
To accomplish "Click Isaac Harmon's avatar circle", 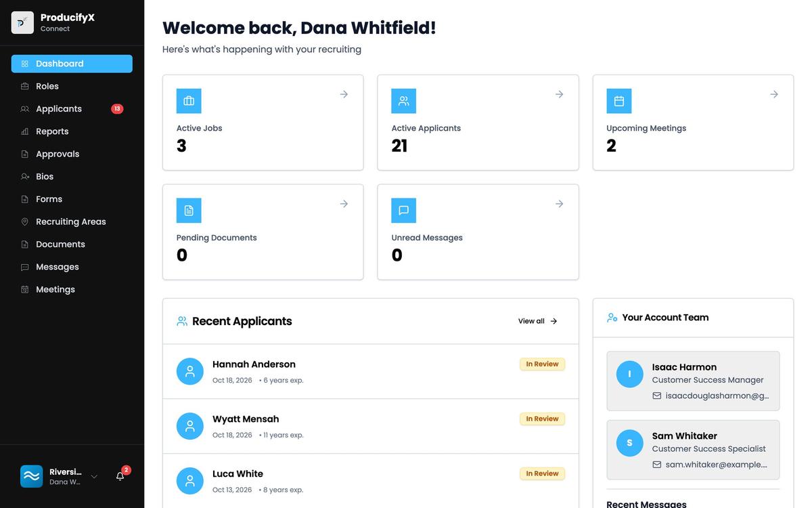I will coord(630,374).
